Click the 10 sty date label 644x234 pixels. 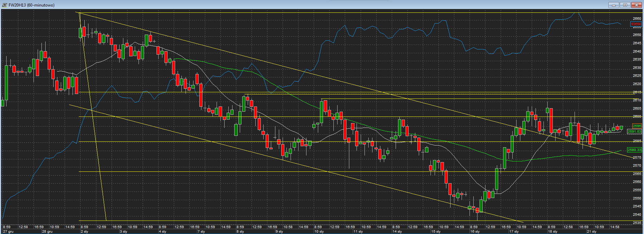[x=319, y=232]
